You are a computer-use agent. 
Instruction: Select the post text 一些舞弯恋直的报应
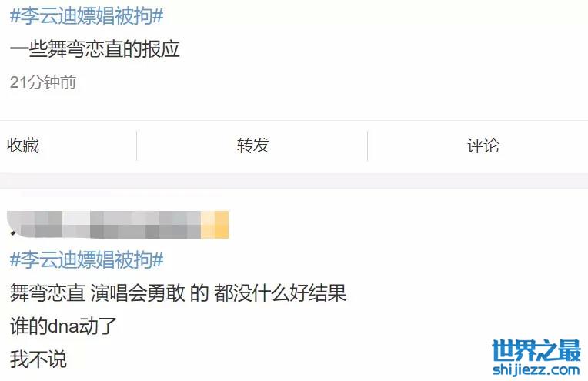coord(95,49)
